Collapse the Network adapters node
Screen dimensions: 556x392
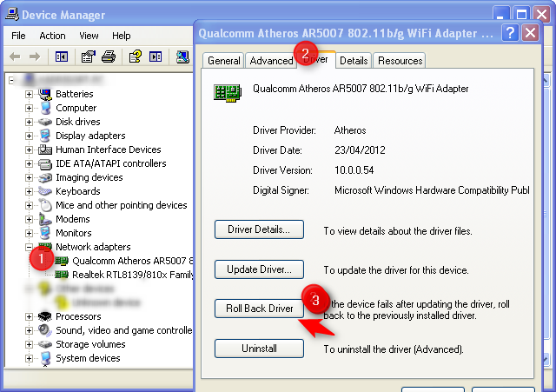(x=29, y=247)
